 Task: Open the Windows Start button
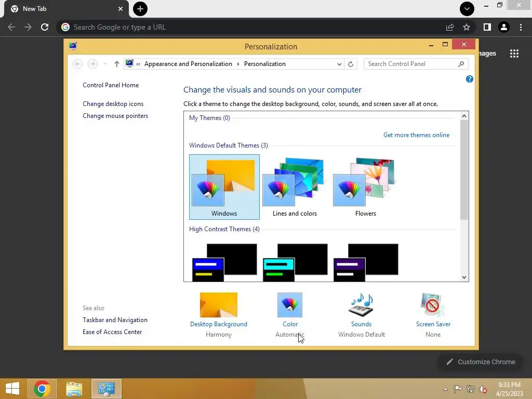pos(12,389)
